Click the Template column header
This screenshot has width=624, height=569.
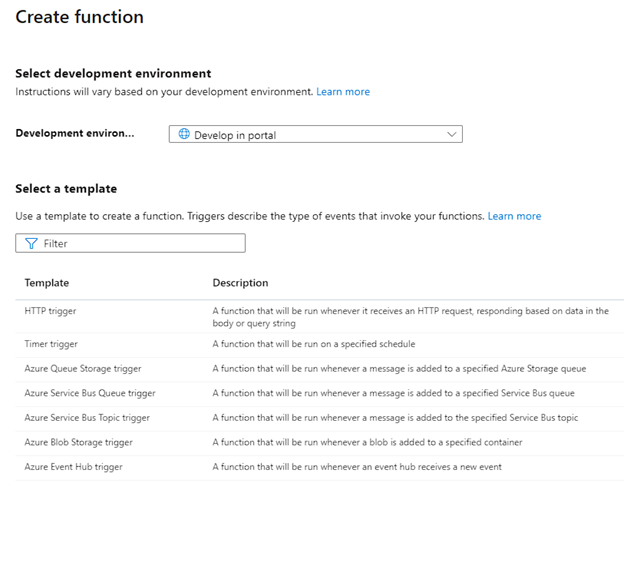[47, 283]
